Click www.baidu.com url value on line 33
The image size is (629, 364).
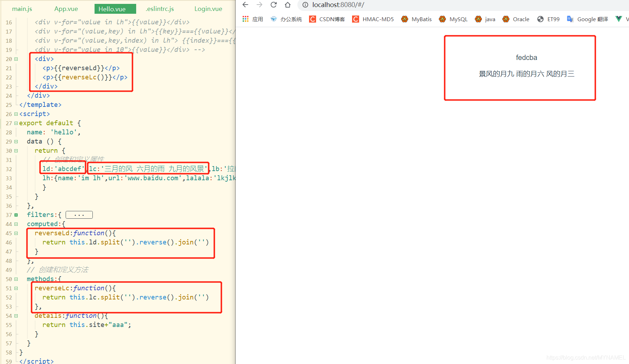(153, 178)
